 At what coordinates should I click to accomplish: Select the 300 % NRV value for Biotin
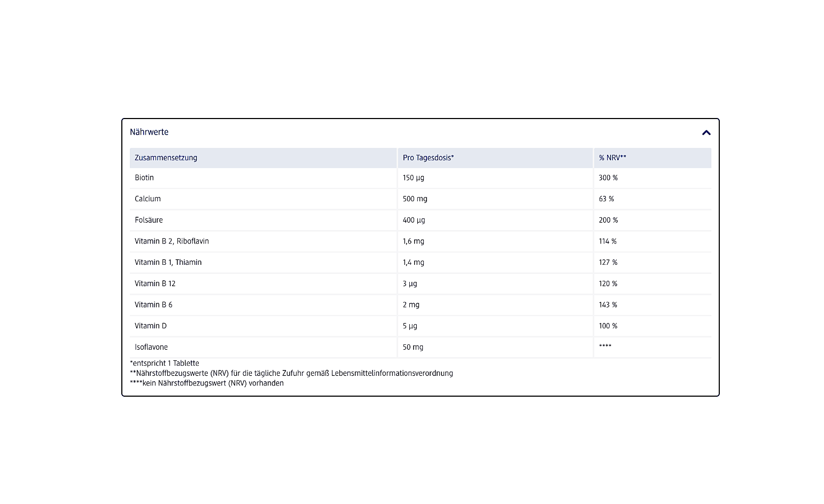(608, 178)
